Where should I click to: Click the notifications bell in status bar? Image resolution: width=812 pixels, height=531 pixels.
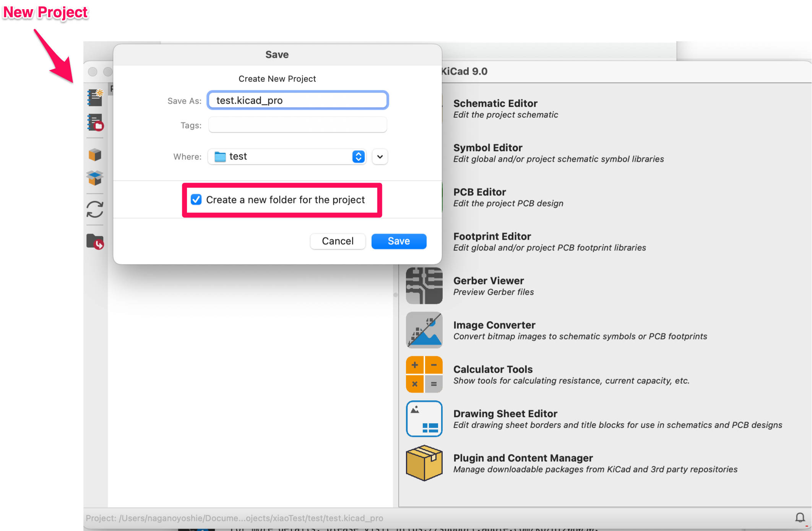tap(800, 518)
